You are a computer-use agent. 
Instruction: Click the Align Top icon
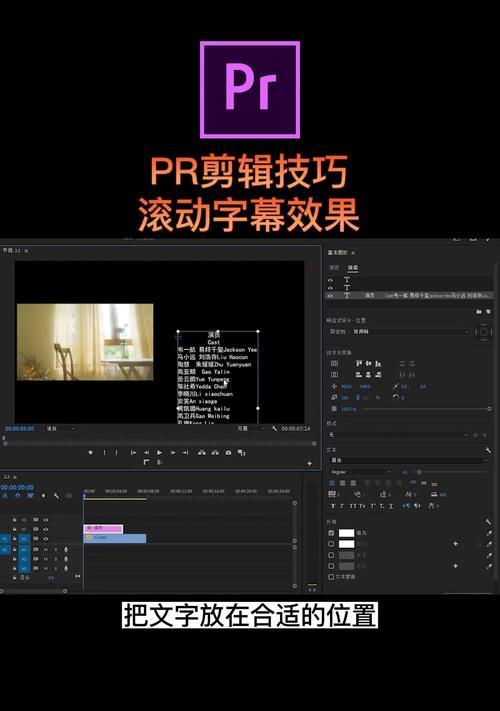coord(359,364)
